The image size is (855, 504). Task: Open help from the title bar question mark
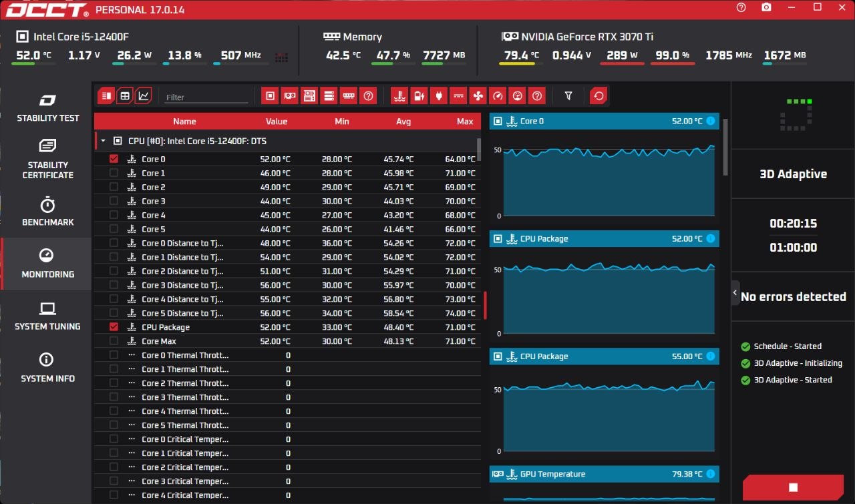click(741, 7)
